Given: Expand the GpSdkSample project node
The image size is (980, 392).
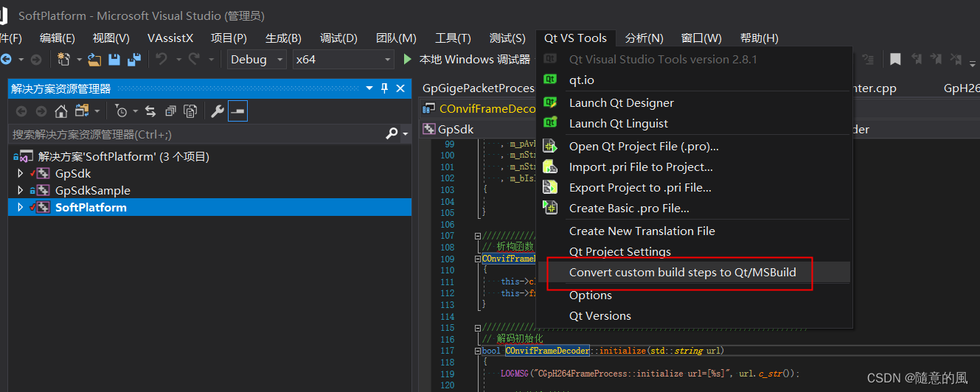Looking at the screenshot, I should point(21,190).
